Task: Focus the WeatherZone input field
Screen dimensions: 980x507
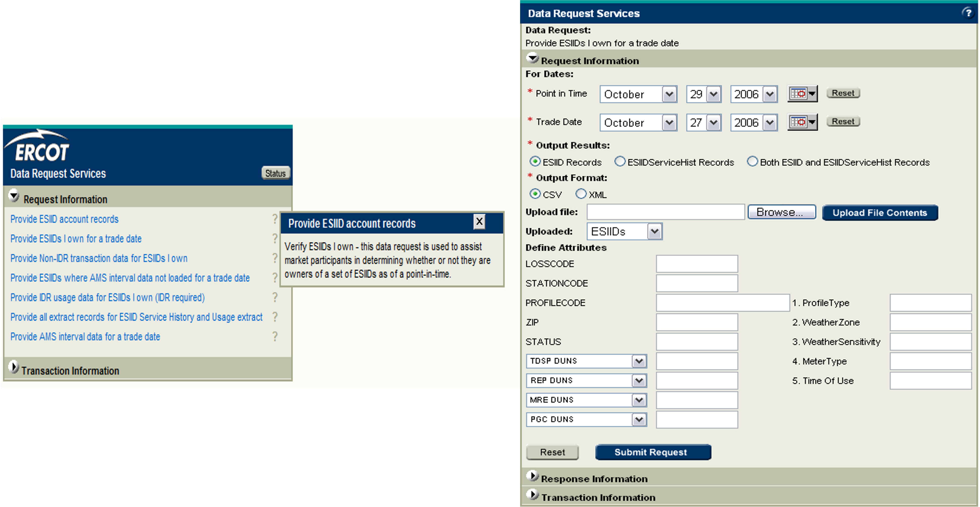Action: (x=931, y=322)
